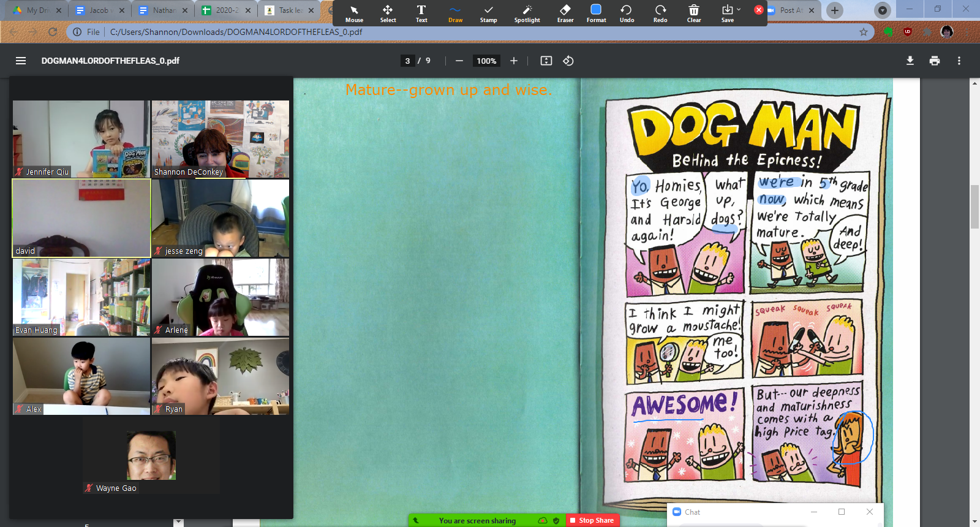980x527 pixels.
Task: Zoom in on the PDF
Action: tap(514, 61)
